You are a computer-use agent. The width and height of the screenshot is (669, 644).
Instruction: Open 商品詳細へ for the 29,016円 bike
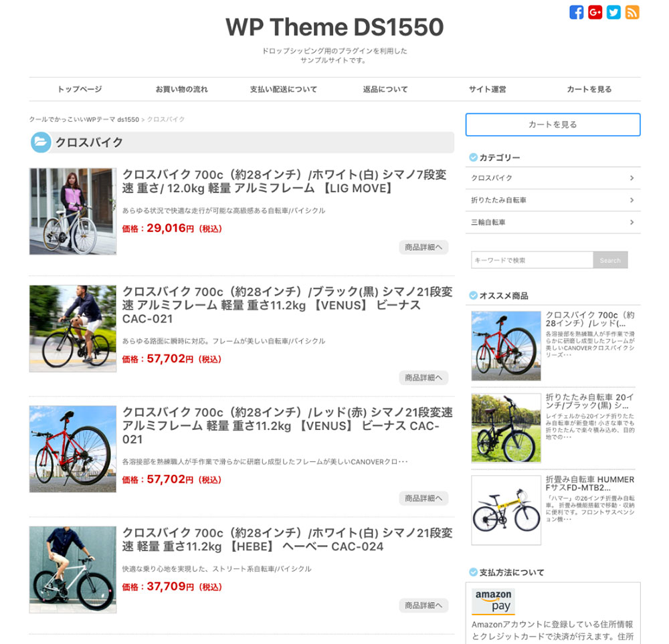[423, 247]
